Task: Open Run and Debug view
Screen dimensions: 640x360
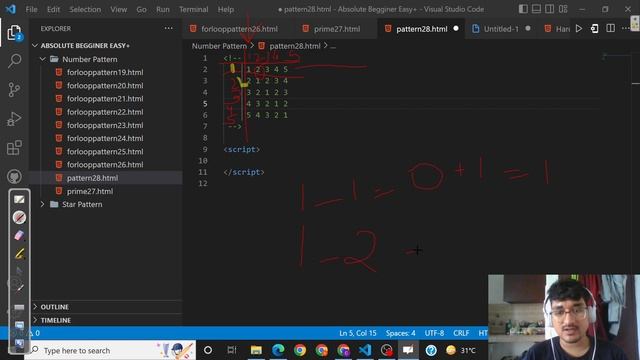Action: pyautogui.click(x=14, y=119)
